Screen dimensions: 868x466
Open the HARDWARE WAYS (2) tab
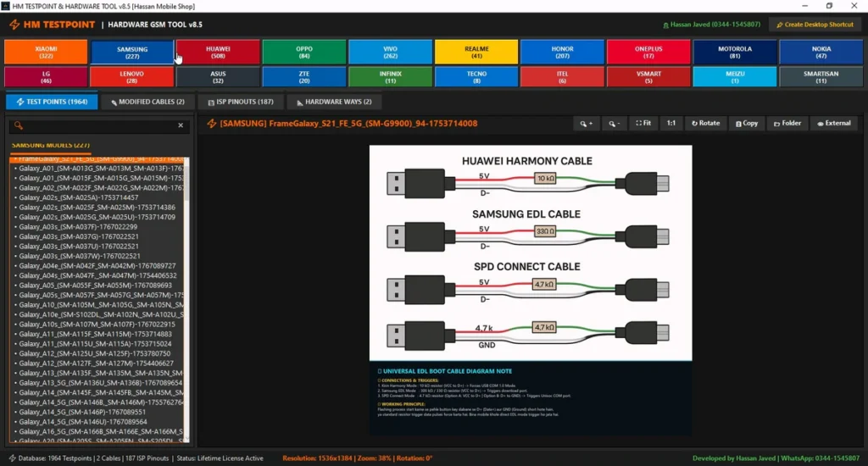(x=334, y=102)
